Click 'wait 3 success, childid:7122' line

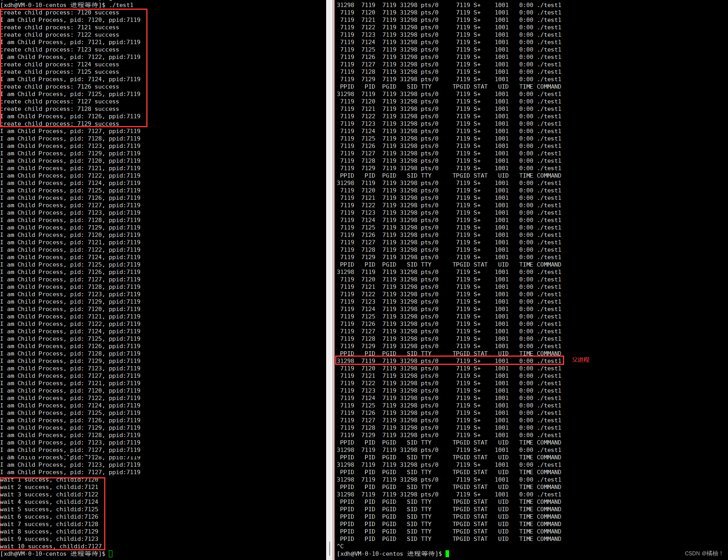[x=50, y=494]
